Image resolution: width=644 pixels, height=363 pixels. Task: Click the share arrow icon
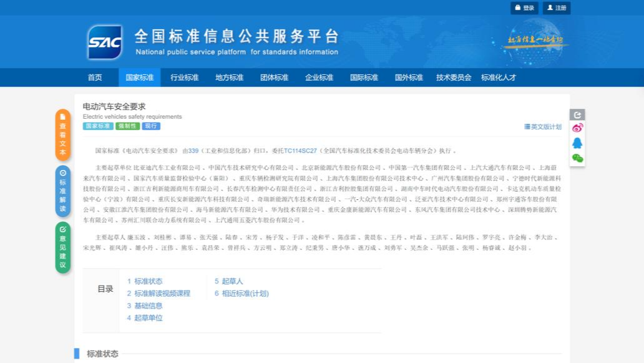pyautogui.click(x=577, y=115)
